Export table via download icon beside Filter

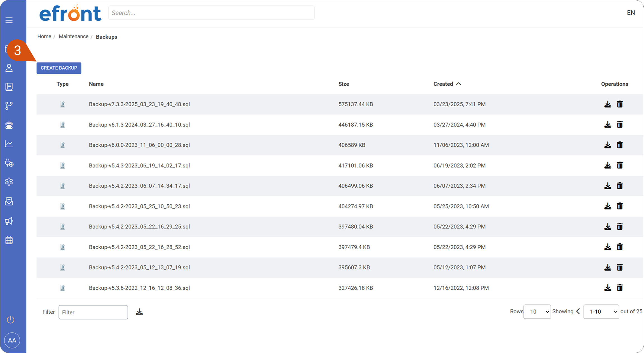pyautogui.click(x=139, y=312)
